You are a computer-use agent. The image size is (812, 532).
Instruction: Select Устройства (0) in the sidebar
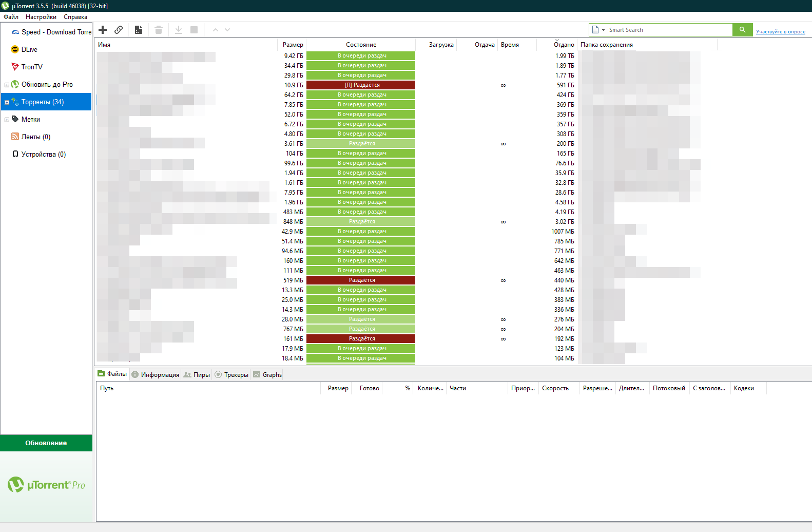(x=44, y=154)
